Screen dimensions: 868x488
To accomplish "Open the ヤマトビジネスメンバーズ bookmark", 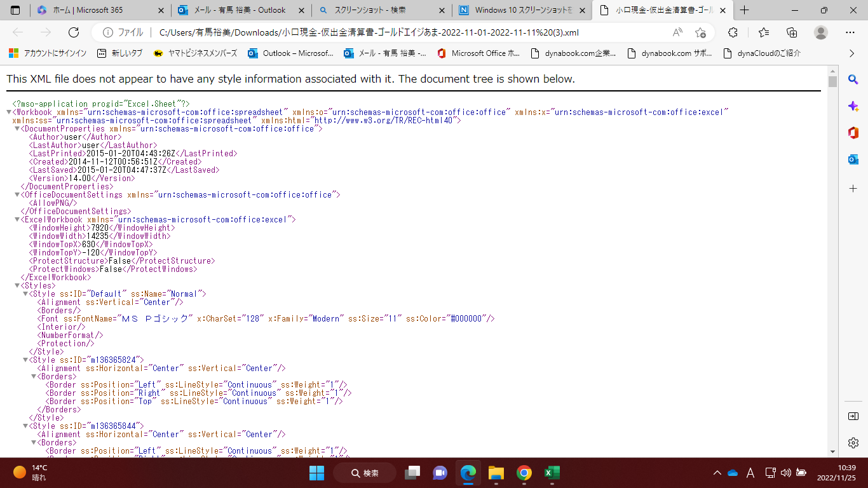I will pyautogui.click(x=195, y=53).
